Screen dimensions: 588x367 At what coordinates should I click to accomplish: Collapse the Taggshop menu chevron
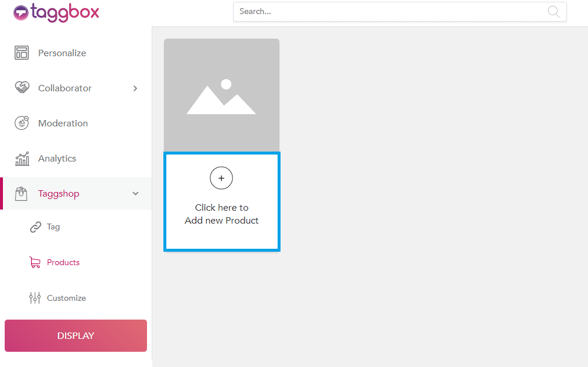click(x=135, y=194)
